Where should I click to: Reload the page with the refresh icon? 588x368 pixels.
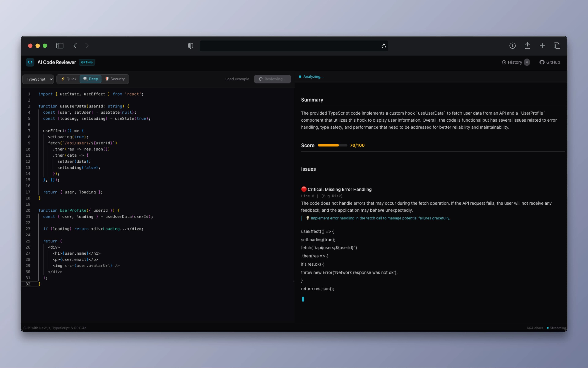tap(384, 46)
